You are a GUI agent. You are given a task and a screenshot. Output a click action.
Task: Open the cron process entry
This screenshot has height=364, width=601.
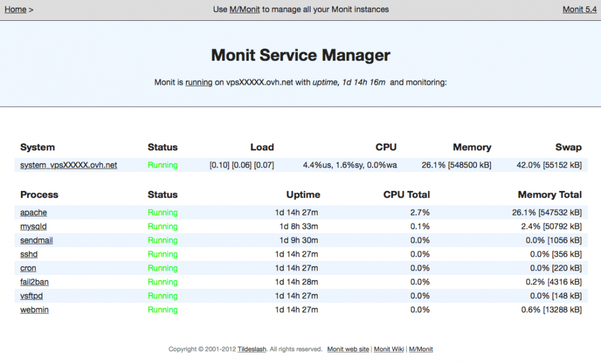pyautogui.click(x=28, y=268)
